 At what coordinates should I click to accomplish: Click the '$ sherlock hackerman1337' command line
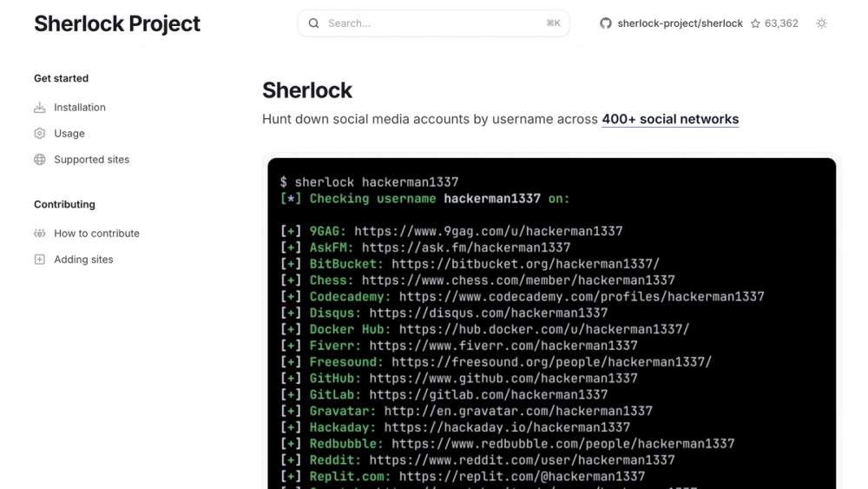(x=369, y=182)
